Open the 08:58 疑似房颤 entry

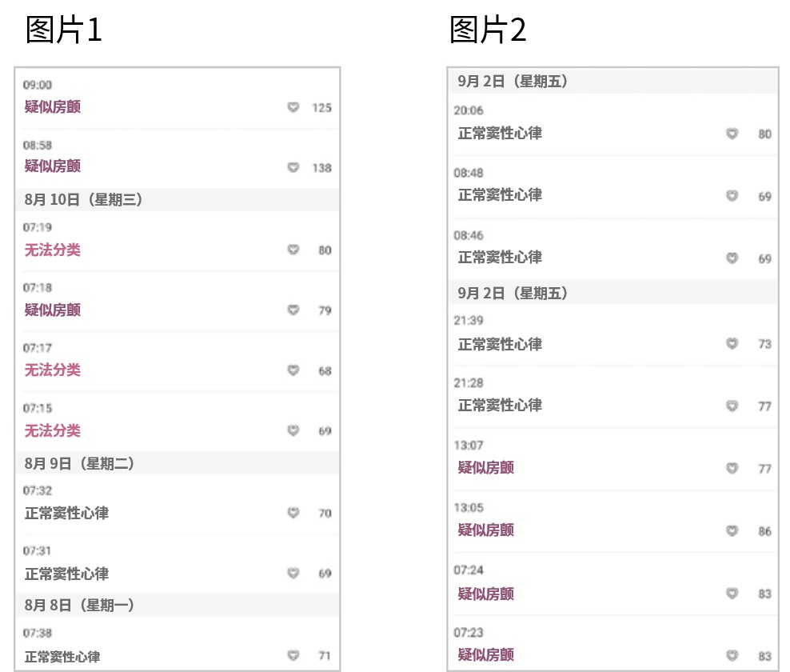coord(178,158)
